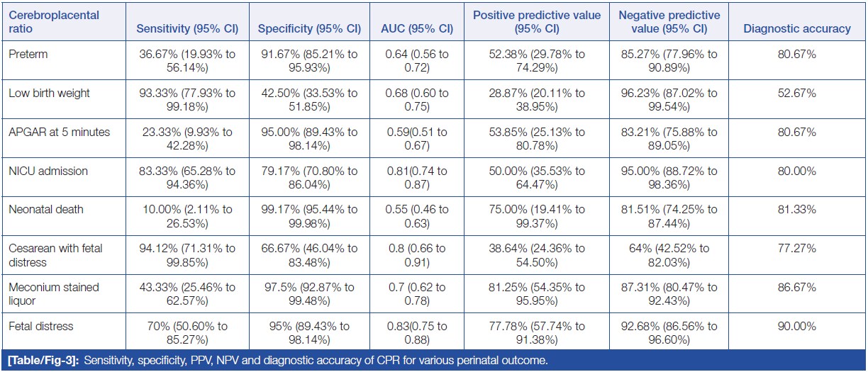This screenshot has width=868, height=372.
Task: Select the Meconium stained liquor label
Action: click(x=54, y=293)
